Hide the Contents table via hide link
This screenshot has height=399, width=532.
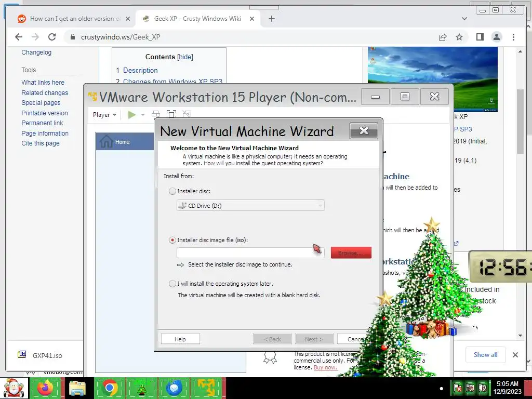185,57
